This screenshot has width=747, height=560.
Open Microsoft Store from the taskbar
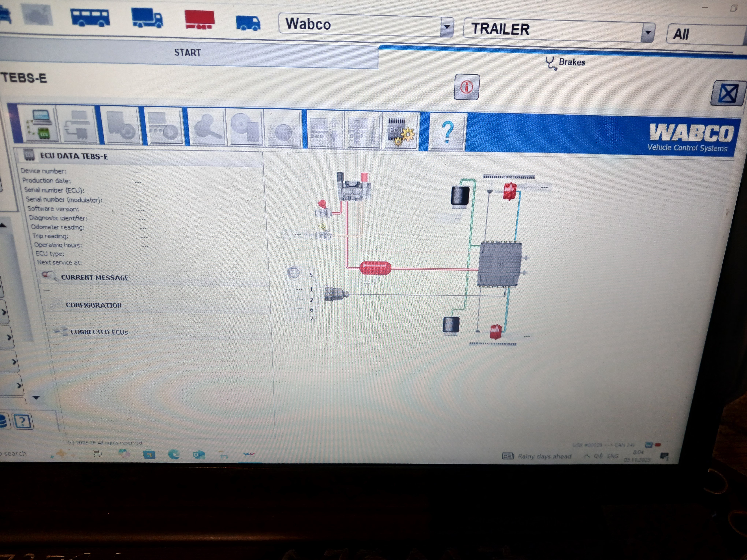(x=149, y=454)
